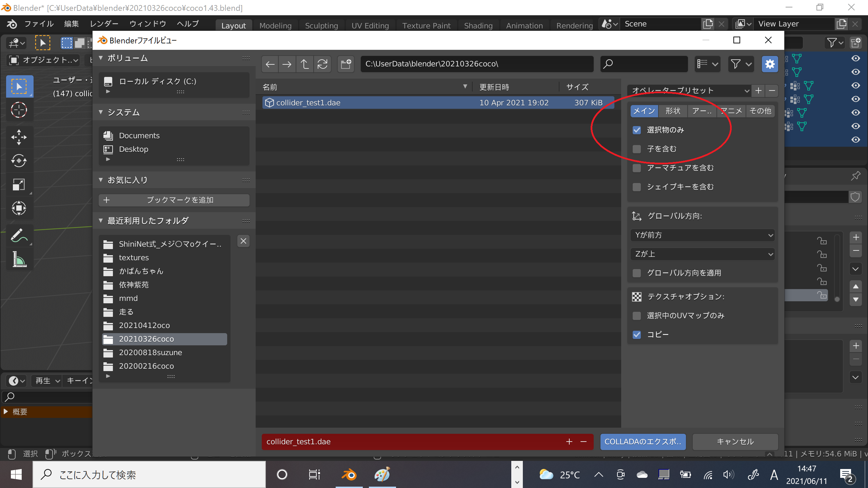Toggle the settings gear options panel
The height and width of the screenshot is (488, 868).
click(x=770, y=64)
